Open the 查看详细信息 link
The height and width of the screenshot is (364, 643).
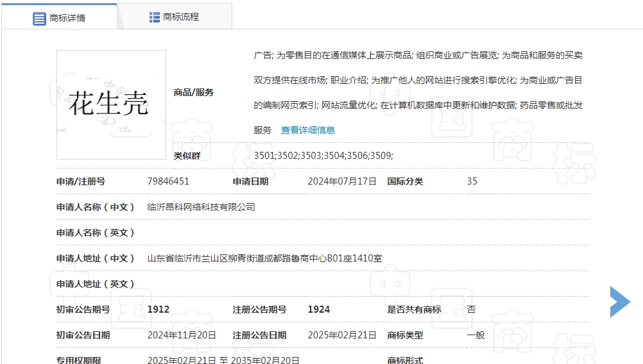pos(307,130)
